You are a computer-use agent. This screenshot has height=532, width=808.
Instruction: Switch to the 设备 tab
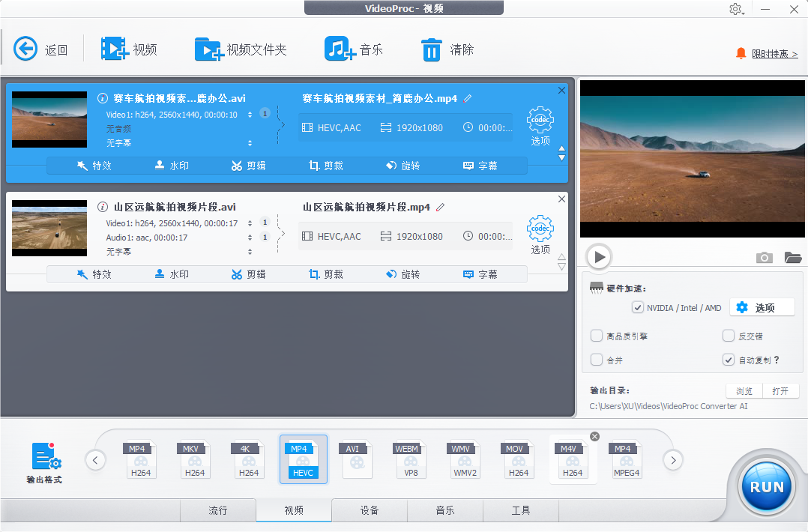(369, 510)
